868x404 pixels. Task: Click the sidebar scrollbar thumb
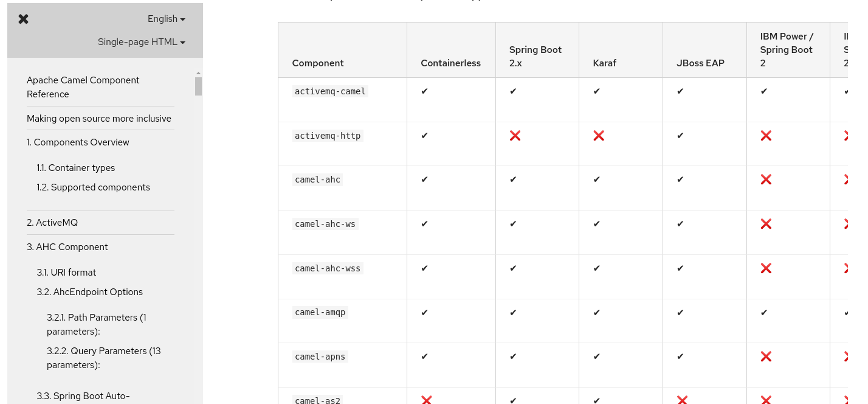(x=198, y=86)
